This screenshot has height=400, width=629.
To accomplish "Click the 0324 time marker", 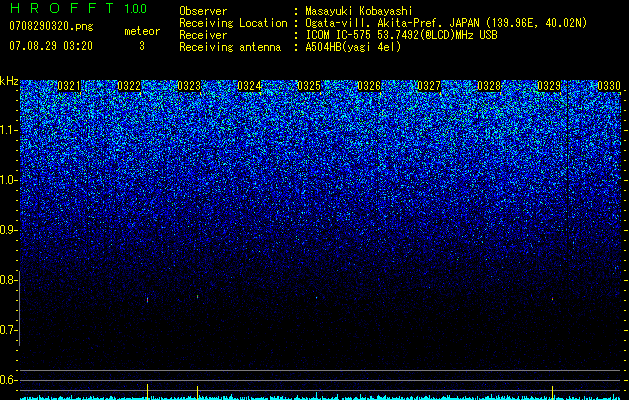I will coord(249,86).
